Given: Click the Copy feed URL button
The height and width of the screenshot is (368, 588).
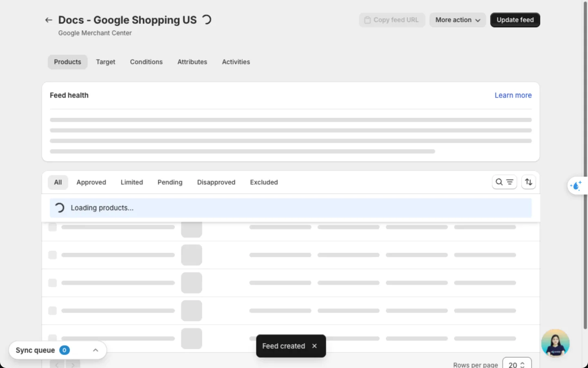Looking at the screenshot, I should 392,20.
